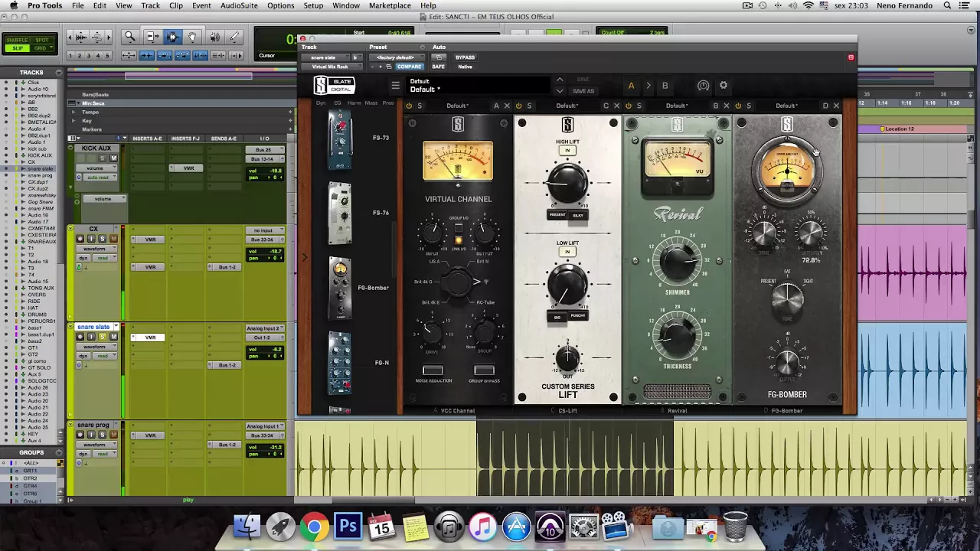Enable Shuffle edit mode
Image resolution: width=980 pixels, height=551 pixels.
click(x=17, y=40)
